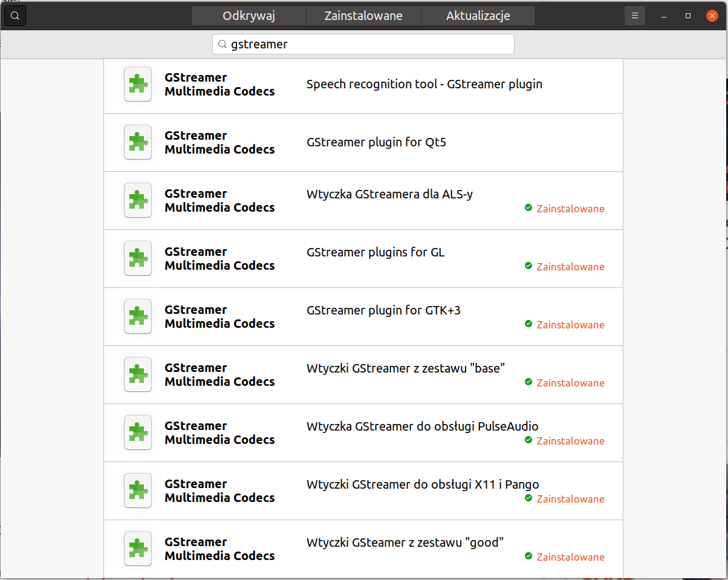The image size is (728, 580).
Task: Open Wtyczka GStreamer do obsługi PulseAudio entry
Action: tap(363, 433)
